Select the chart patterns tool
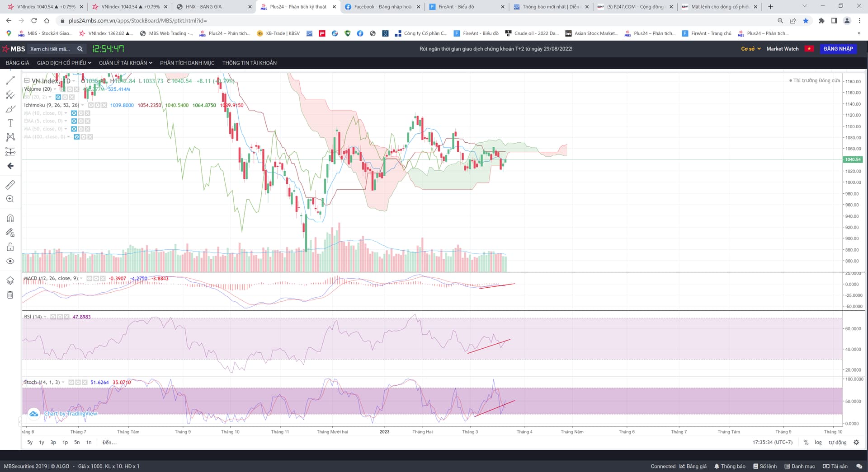Viewport: 868px width, 472px height. point(10,137)
